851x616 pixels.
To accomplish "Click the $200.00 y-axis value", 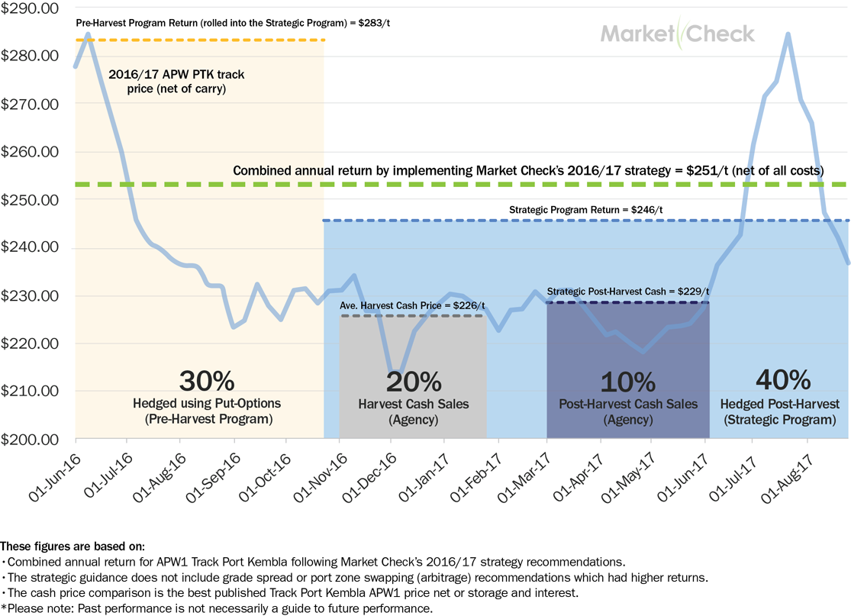I will click(x=31, y=440).
